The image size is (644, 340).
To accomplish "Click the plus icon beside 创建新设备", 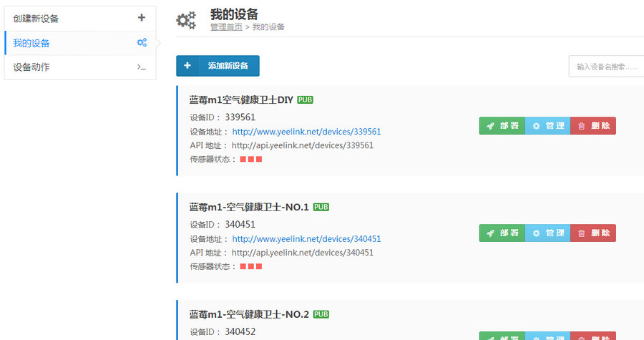I will [142, 18].
